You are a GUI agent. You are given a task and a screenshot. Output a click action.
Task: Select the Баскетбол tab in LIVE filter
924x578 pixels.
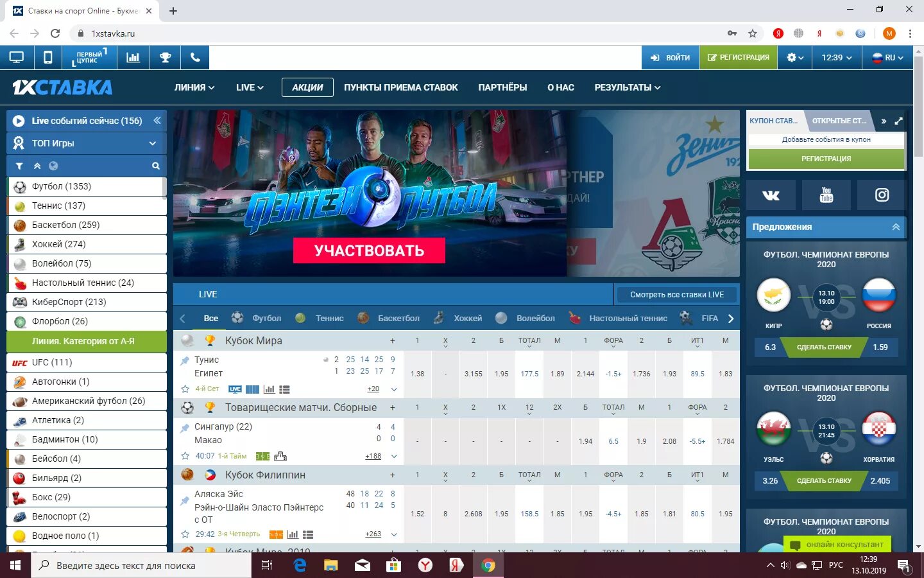388,318
